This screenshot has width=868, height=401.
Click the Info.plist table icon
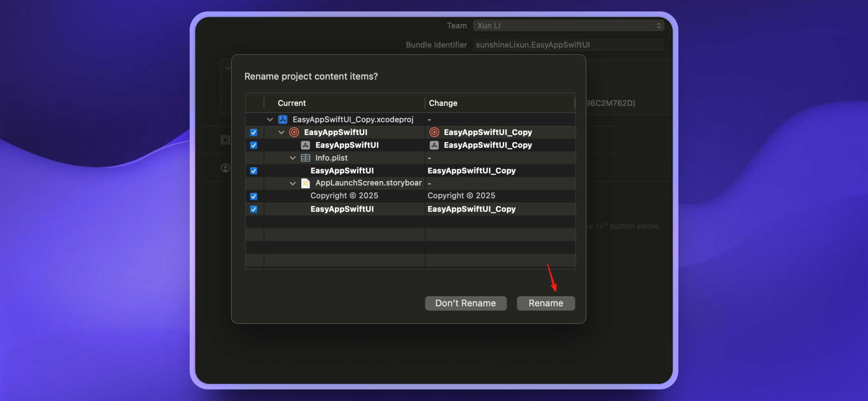[305, 158]
